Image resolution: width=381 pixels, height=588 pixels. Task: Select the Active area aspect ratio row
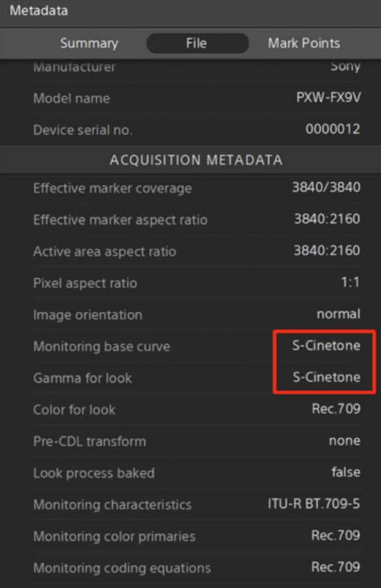pos(105,252)
